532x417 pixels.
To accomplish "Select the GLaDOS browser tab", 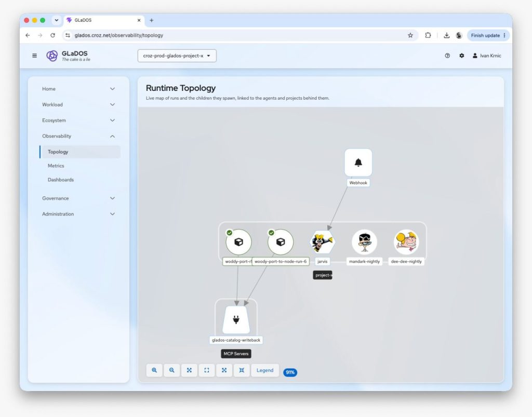I will coord(104,20).
